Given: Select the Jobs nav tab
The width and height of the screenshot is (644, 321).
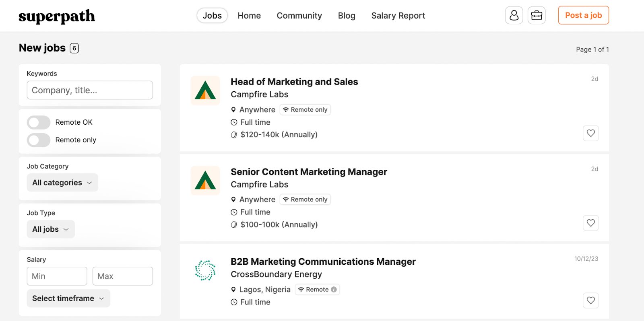Looking at the screenshot, I should pyautogui.click(x=212, y=15).
